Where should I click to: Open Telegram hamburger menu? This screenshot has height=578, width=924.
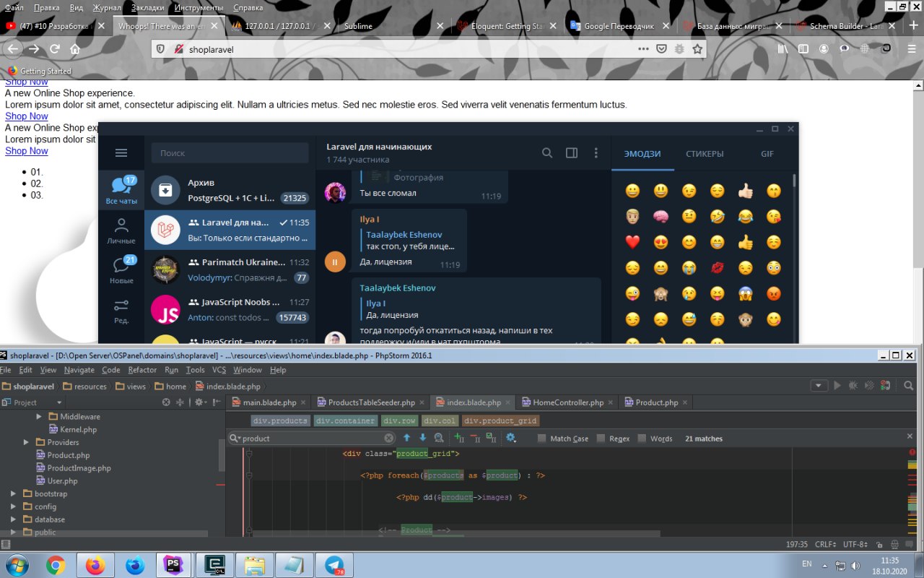121,152
